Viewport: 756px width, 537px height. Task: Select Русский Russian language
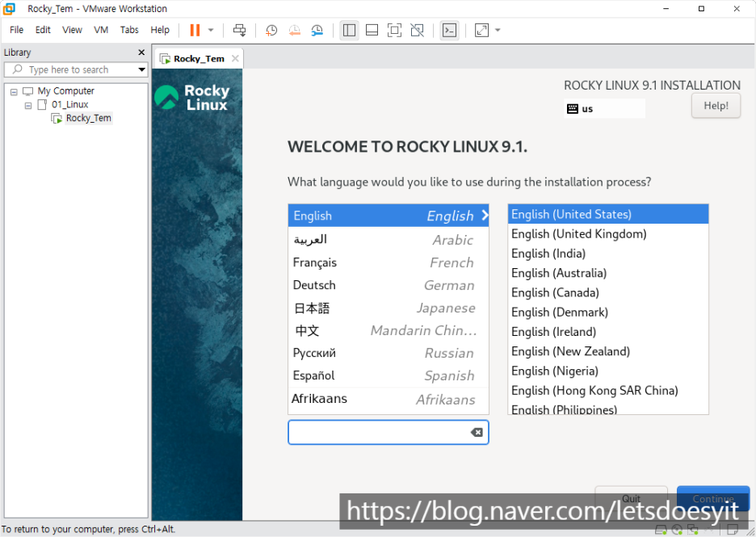pyautogui.click(x=388, y=353)
